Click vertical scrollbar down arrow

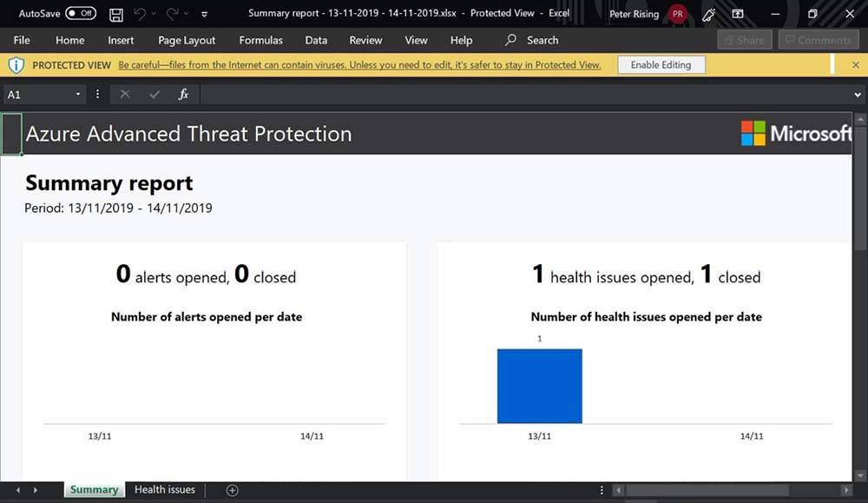point(860,476)
